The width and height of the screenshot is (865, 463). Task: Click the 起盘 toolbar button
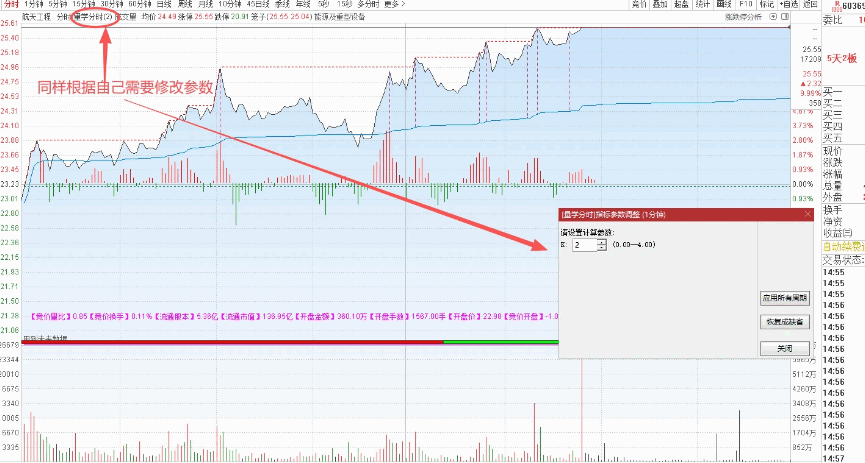pyautogui.click(x=681, y=4)
